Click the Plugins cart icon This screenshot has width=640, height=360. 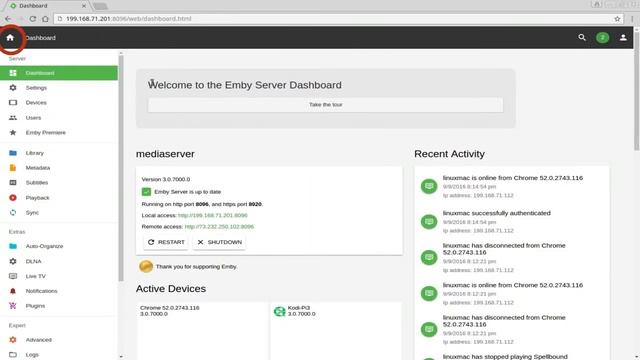pyautogui.click(x=13, y=306)
